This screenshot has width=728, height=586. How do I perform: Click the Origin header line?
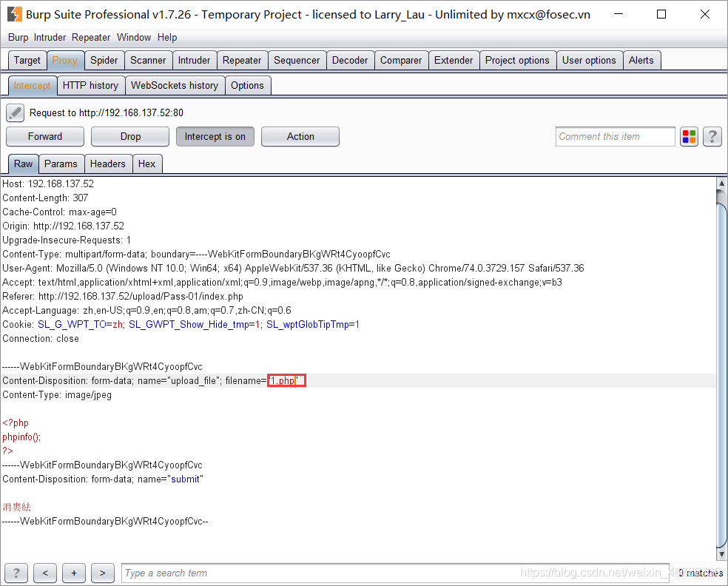tap(64, 226)
